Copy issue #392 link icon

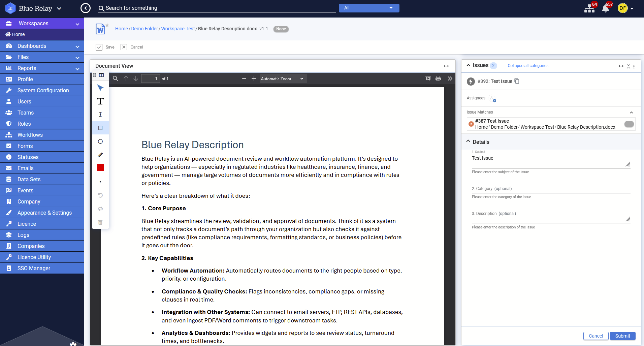point(517,81)
